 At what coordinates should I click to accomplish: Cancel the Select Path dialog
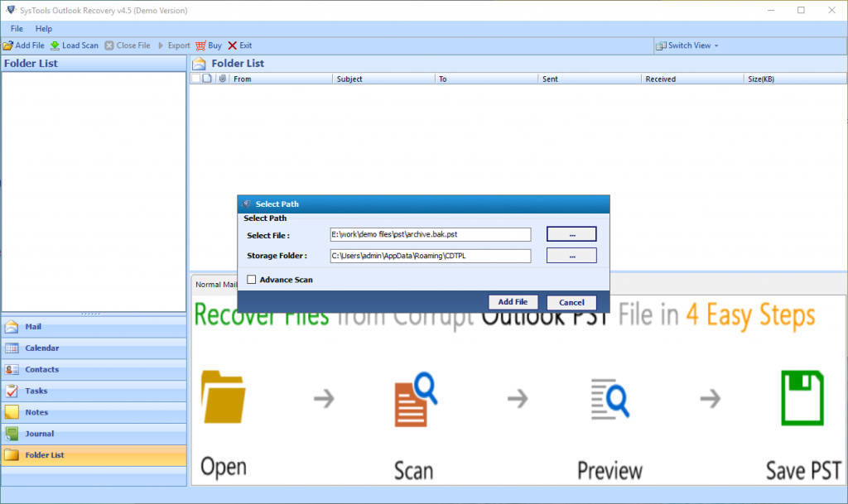click(x=571, y=302)
